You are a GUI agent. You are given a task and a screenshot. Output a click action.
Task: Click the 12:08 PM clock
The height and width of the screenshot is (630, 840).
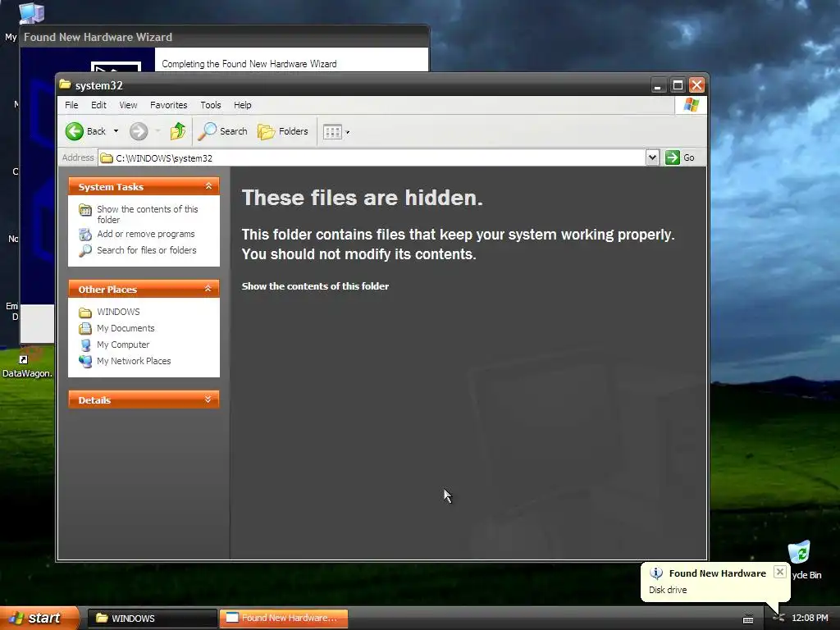point(810,619)
